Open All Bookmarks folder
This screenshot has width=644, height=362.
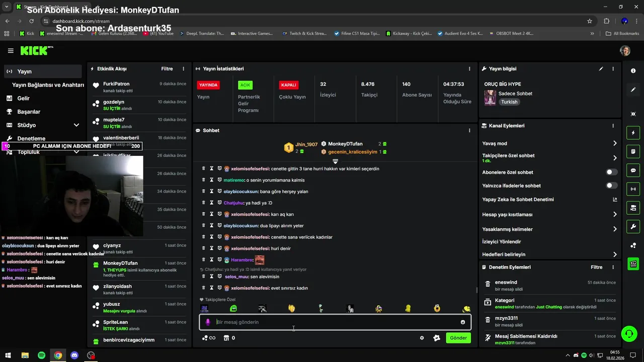[x=622, y=33]
